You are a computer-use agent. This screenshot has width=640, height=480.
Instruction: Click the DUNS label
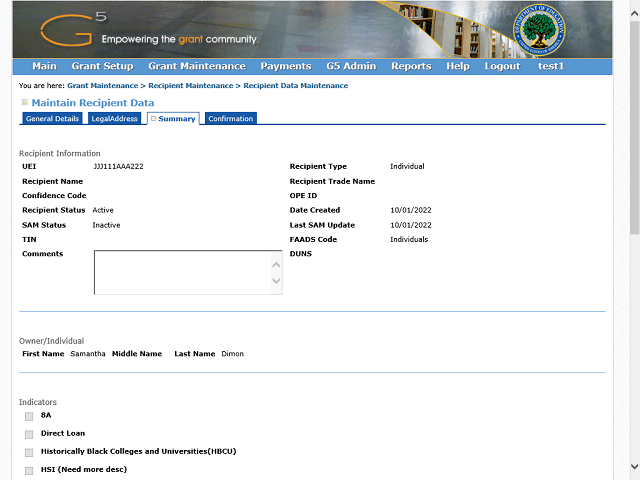pos(301,254)
